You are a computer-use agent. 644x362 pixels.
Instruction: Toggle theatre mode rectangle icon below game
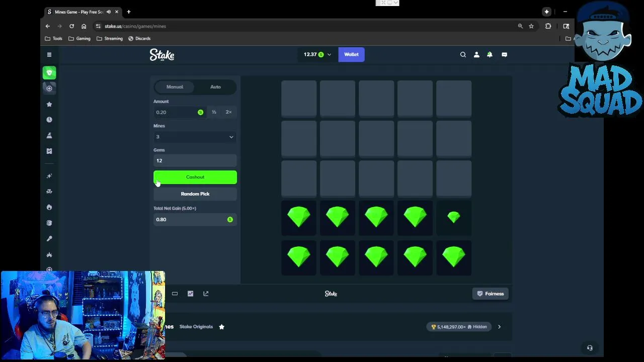tap(175, 294)
